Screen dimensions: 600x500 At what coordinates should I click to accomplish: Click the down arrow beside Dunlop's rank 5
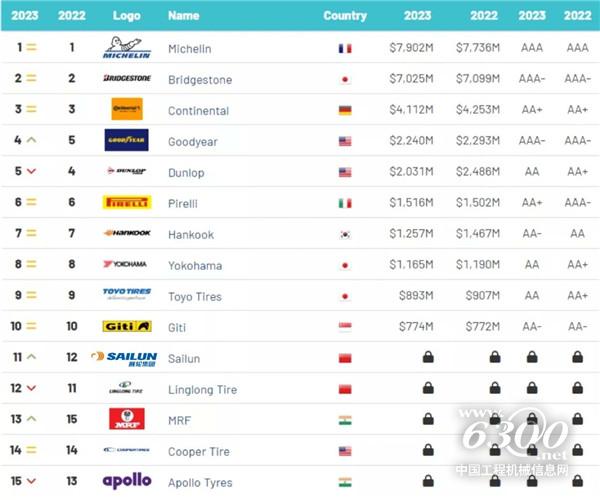[x=31, y=172]
